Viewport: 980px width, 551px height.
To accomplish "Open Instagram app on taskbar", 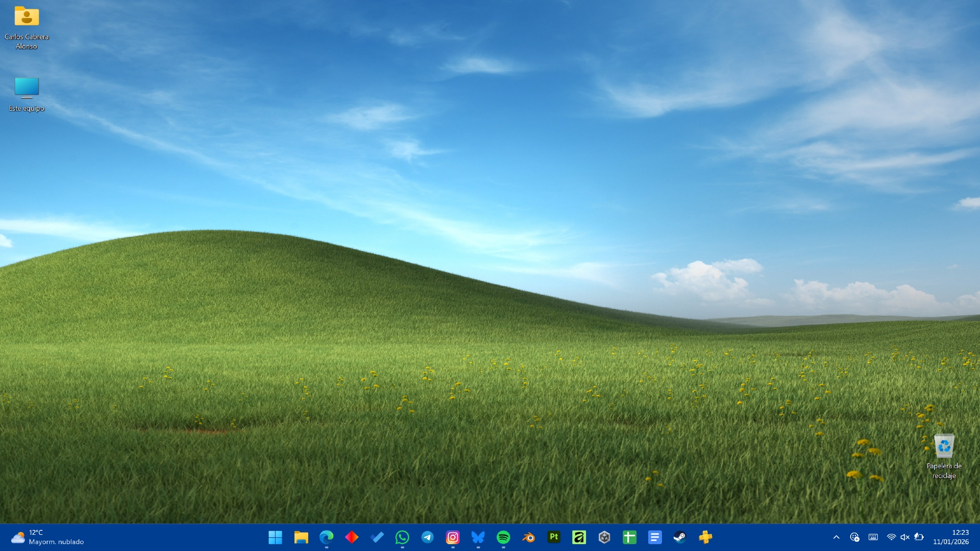I will coord(453,537).
